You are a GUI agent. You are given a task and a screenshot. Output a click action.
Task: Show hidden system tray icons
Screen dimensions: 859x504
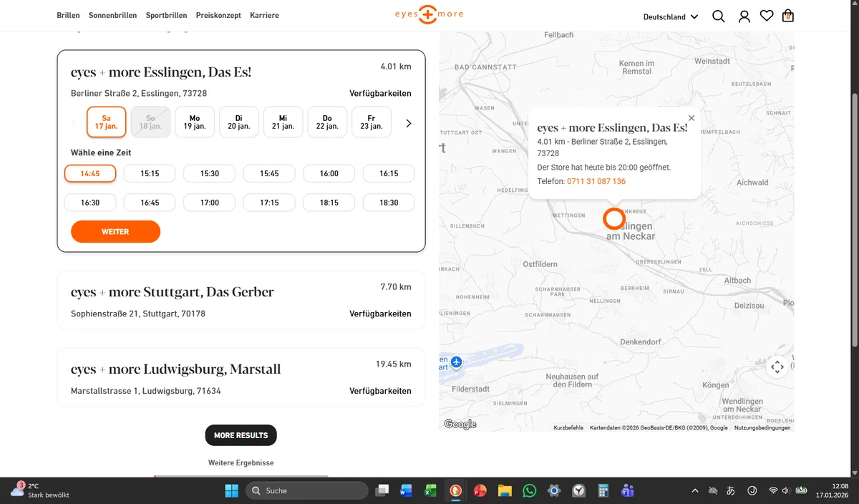[x=694, y=490]
